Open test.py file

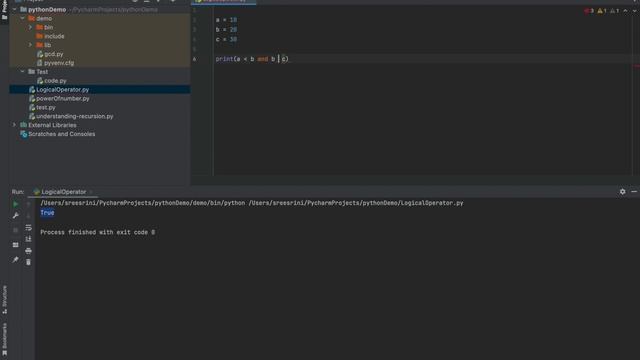point(42,107)
